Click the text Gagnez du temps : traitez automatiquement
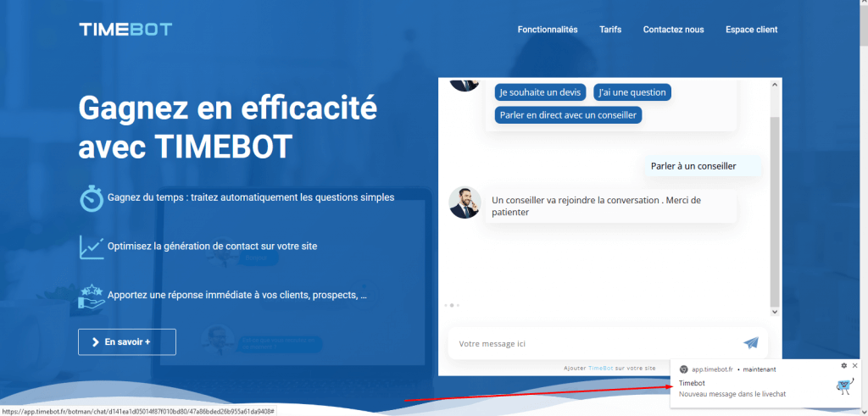 (251, 197)
